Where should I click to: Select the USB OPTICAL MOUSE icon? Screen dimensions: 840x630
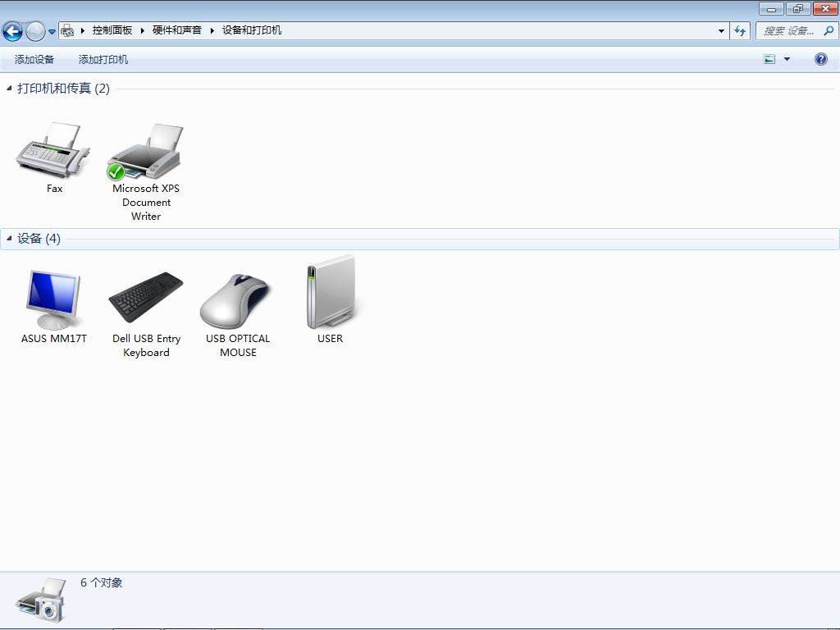pyautogui.click(x=237, y=300)
